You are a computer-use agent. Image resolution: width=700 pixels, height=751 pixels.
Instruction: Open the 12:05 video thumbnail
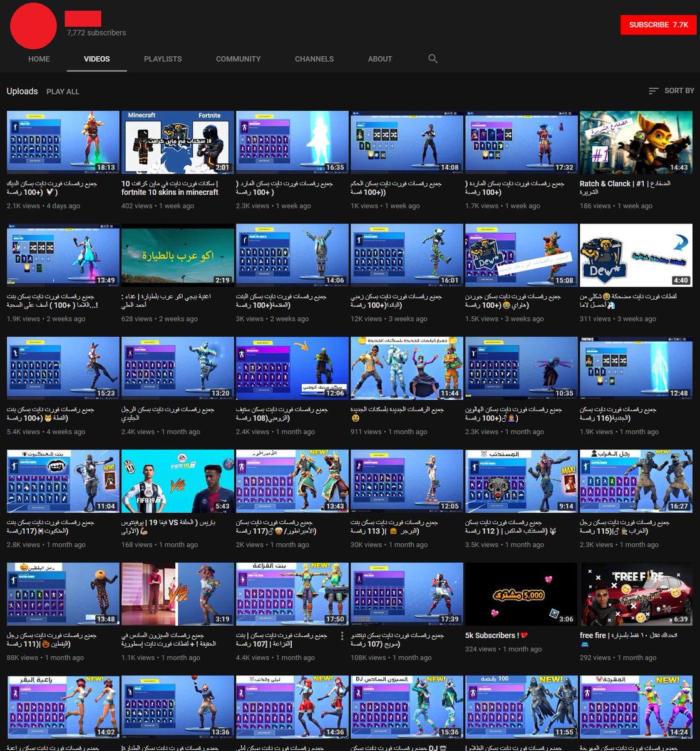click(x=407, y=481)
